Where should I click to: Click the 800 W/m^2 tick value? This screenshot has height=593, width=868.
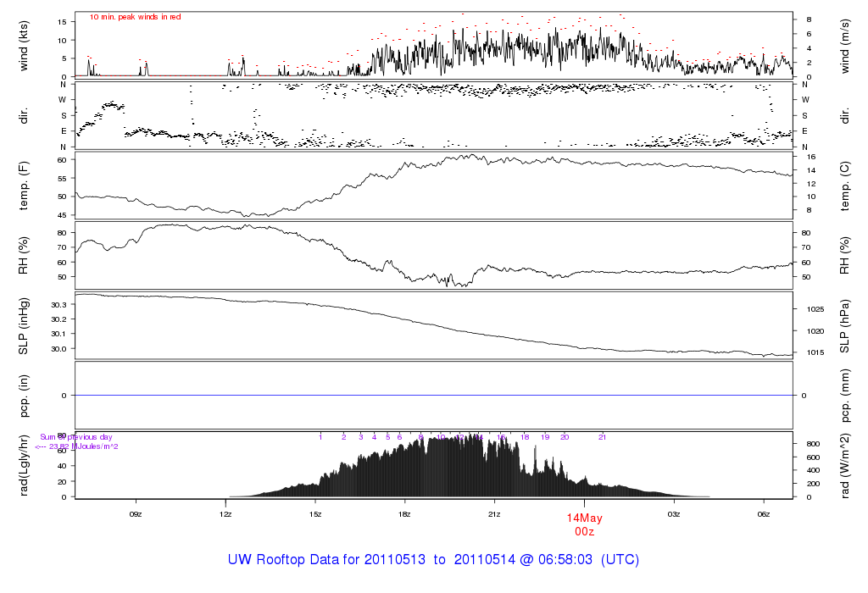click(813, 444)
